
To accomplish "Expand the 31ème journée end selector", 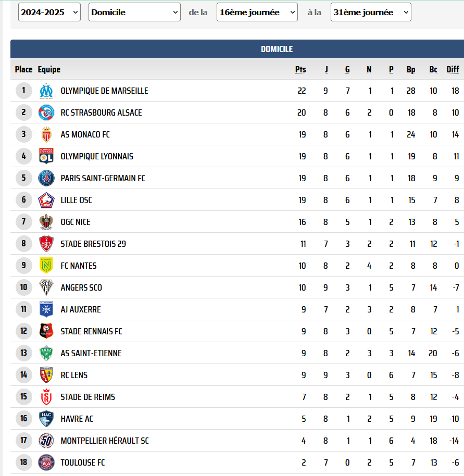I will coord(371,12).
